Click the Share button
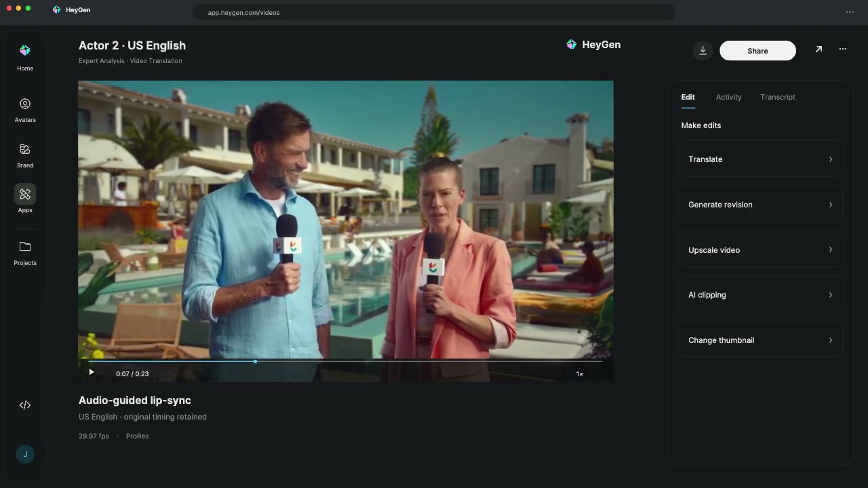The height and width of the screenshot is (488, 868). (x=757, y=51)
